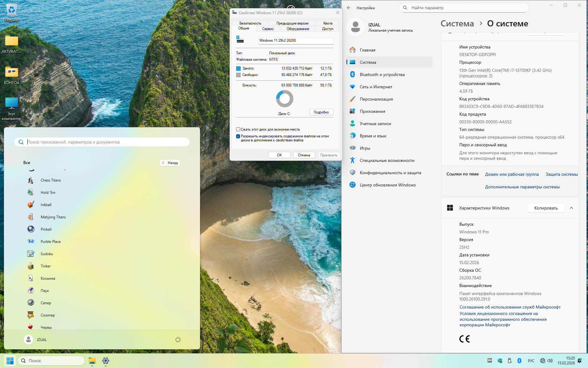Click the Windows Start button
The width and height of the screenshot is (588, 368).
(x=10, y=361)
